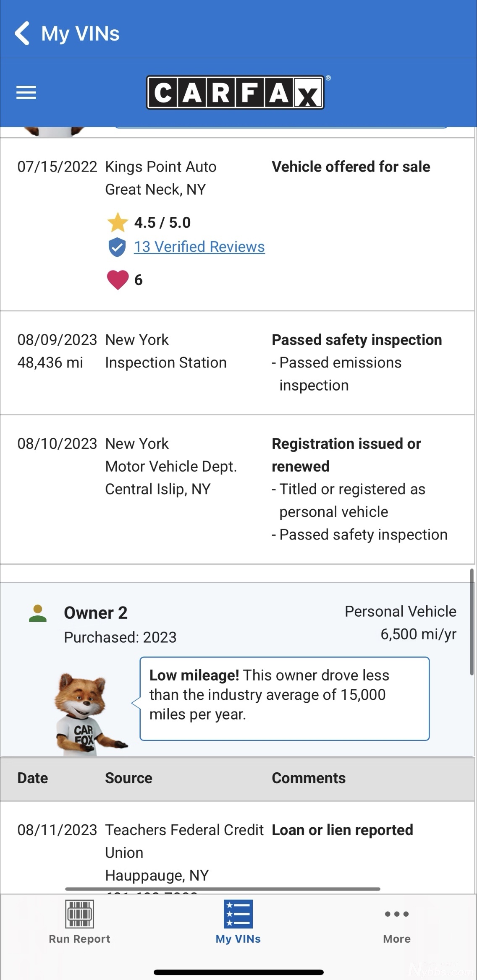
Task: Tap the Low mileage info bubble
Action: click(x=284, y=699)
